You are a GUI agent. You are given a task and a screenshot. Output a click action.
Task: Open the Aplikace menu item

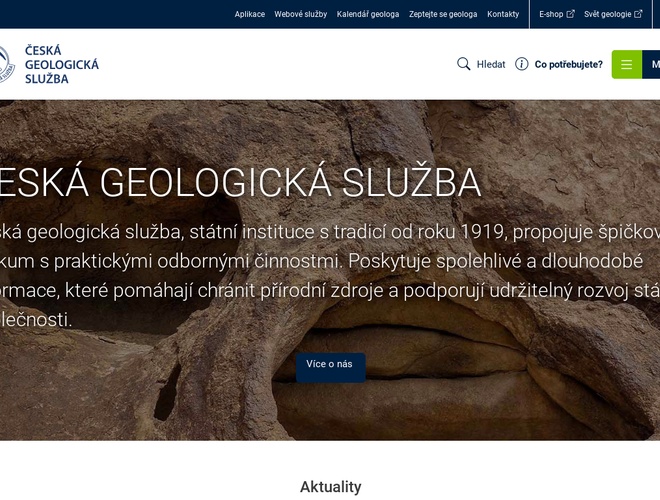[x=250, y=14]
